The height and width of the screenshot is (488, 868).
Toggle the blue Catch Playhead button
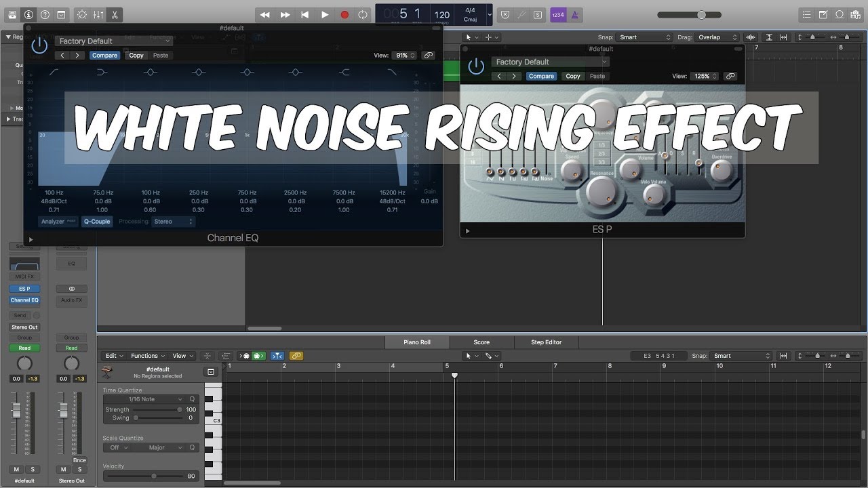pos(277,356)
